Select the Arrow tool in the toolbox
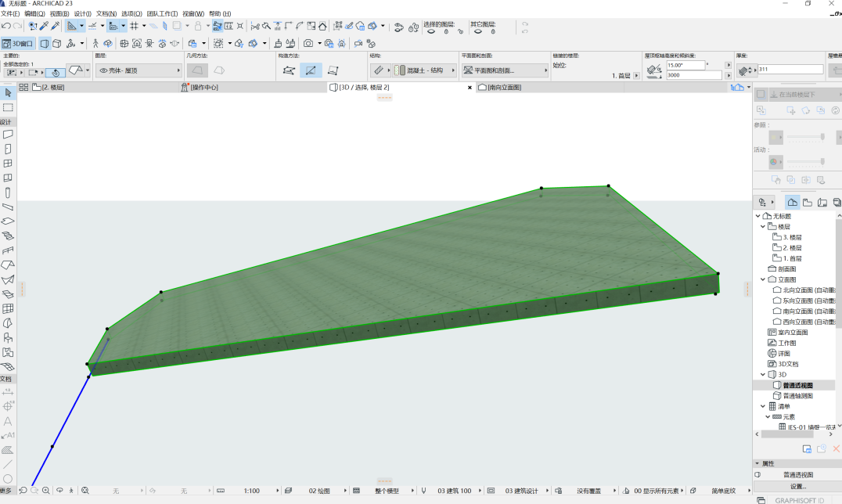 [8, 93]
